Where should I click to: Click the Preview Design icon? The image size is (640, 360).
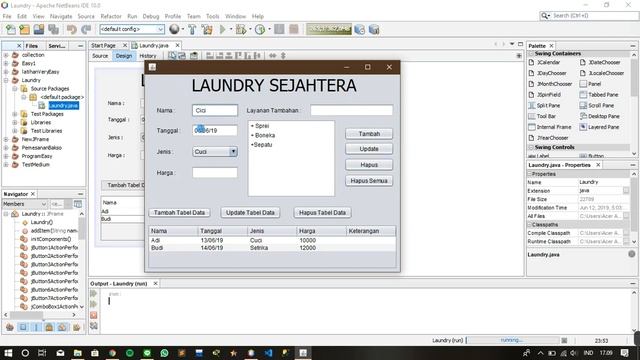click(194, 56)
